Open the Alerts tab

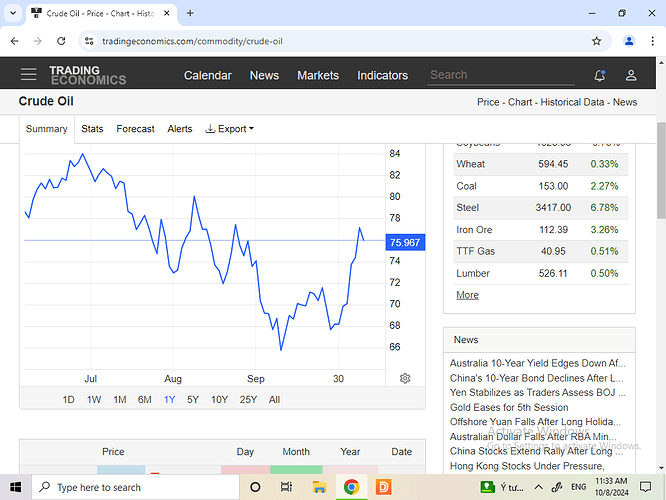click(180, 129)
